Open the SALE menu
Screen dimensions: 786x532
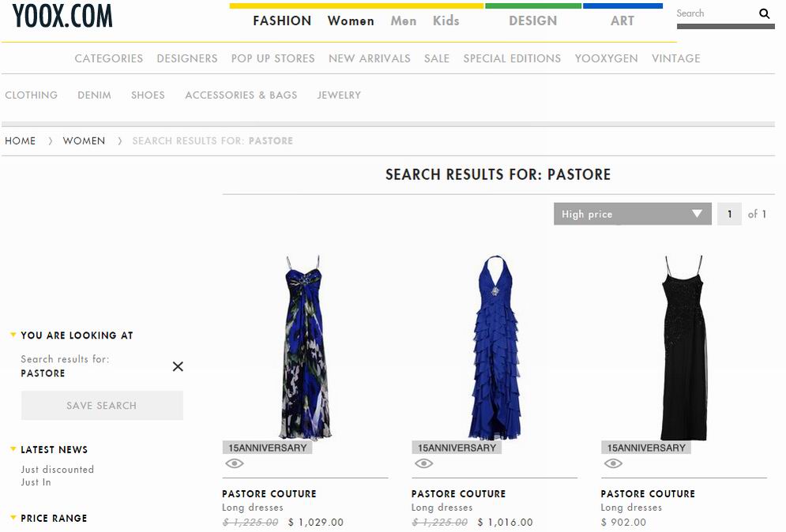tap(437, 58)
